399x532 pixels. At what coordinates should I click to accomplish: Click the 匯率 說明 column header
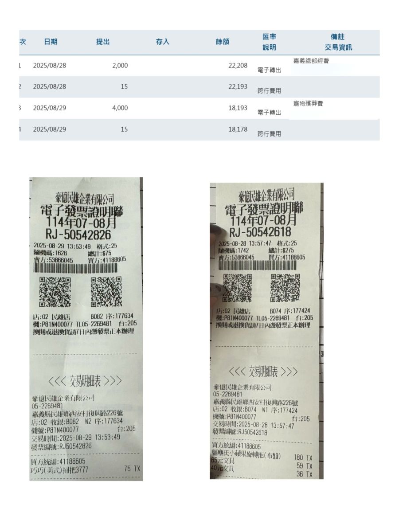269,42
